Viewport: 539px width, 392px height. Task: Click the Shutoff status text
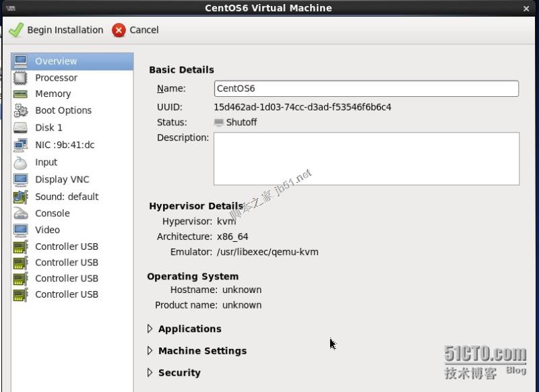click(x=241, y=123)
